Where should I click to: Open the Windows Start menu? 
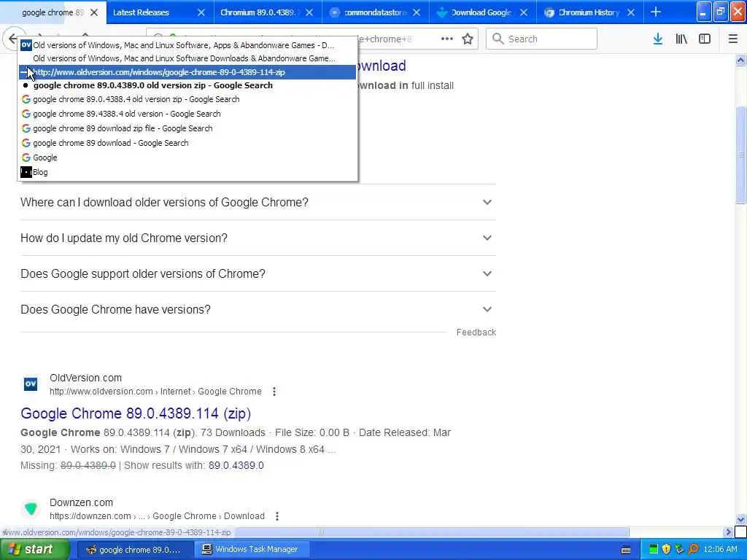click(x=34, y=550)
